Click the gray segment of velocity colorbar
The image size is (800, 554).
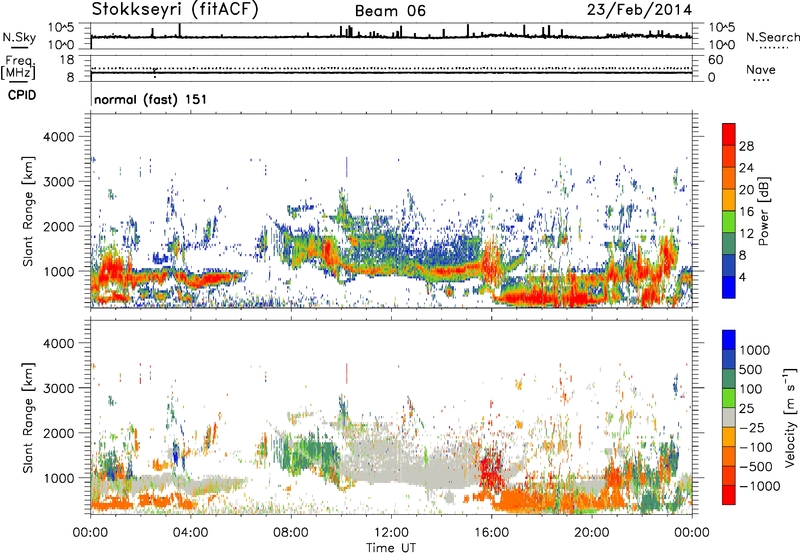tap(729, 417)
